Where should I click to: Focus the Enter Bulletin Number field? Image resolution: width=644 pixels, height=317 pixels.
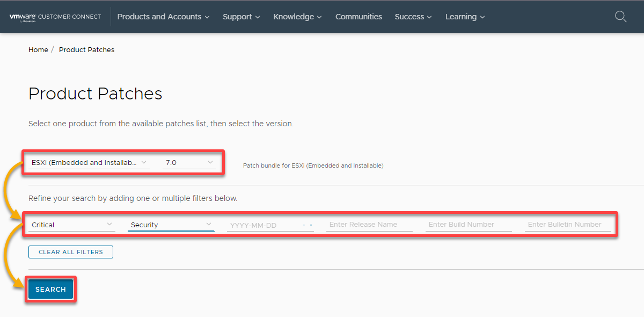pyautogui.click(x=568, y=225)
